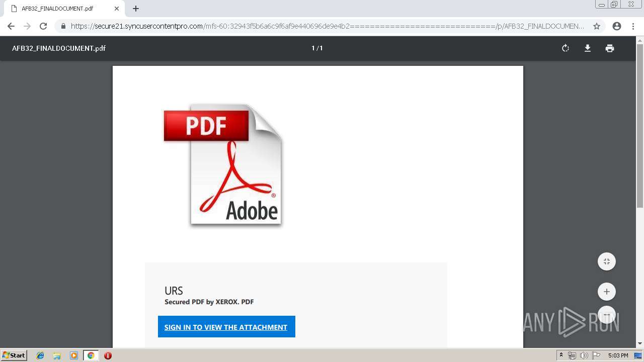This screenshot has height=362, width=644.
Task: Open the Chrome profile account menu
Action: click(x=617, y=26)
